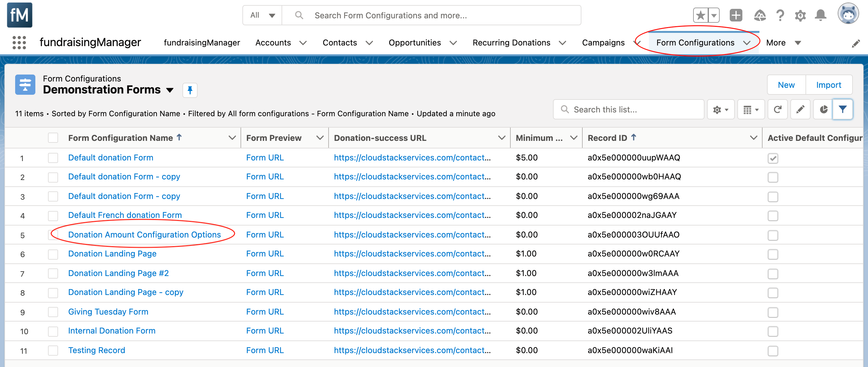Open the Notifications bell
Image resolution: width=868 pixels, height=367 pixels.
820,15
